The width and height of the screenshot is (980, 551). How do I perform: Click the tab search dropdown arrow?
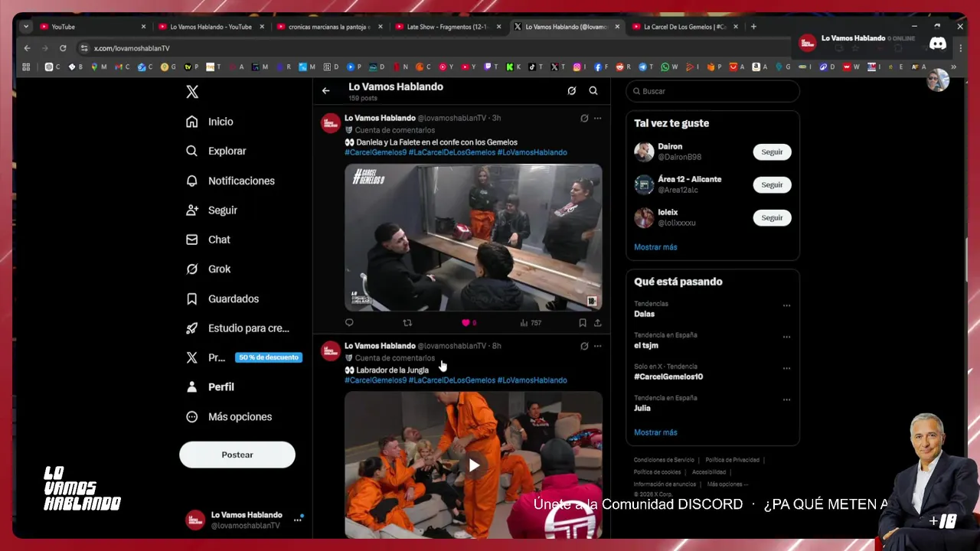[25, 27]
